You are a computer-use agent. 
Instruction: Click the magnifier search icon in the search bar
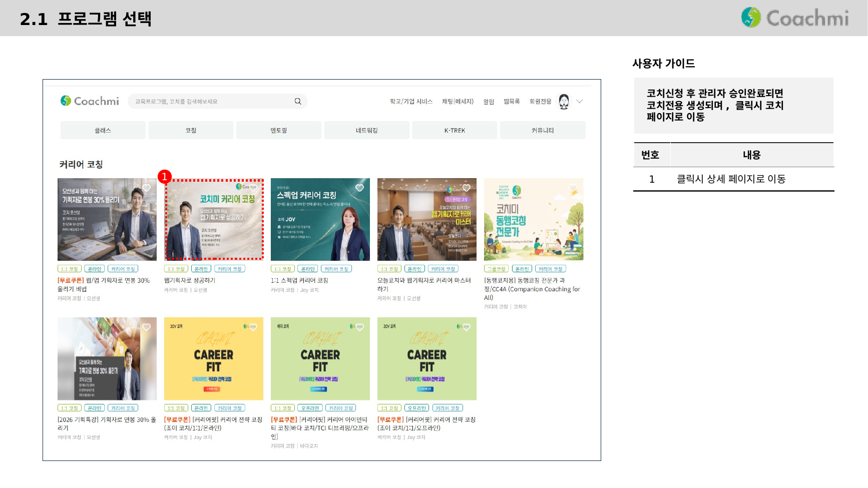pos(298,101)
